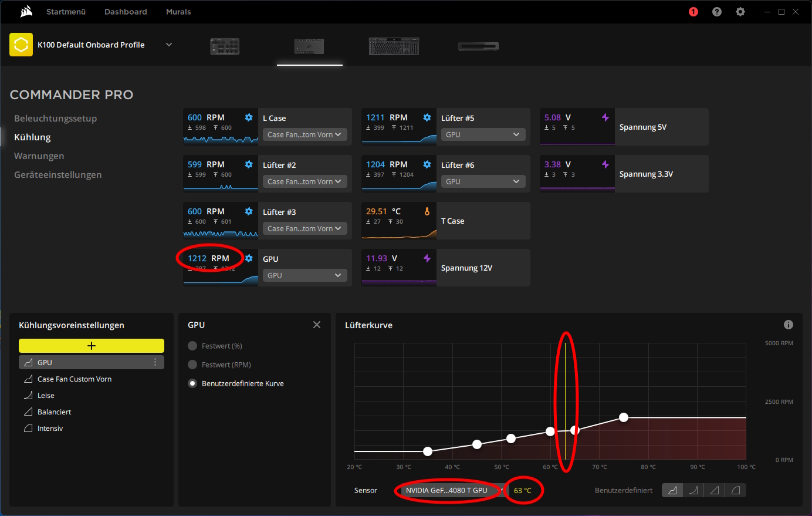Open the application settings gear icon
This screenshot has height=516, width=812.
coord(740,12)
